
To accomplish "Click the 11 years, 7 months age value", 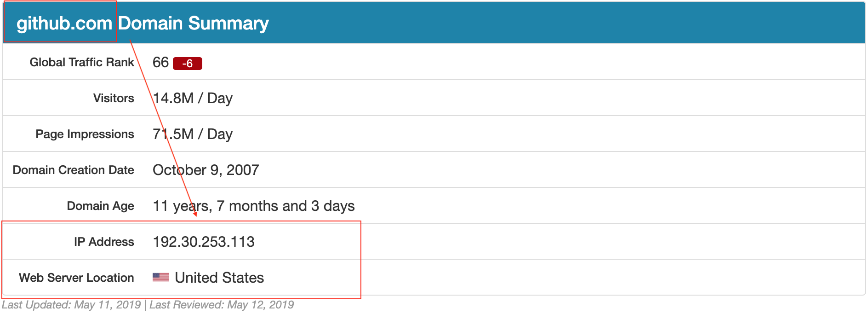I will pos(254,206).
